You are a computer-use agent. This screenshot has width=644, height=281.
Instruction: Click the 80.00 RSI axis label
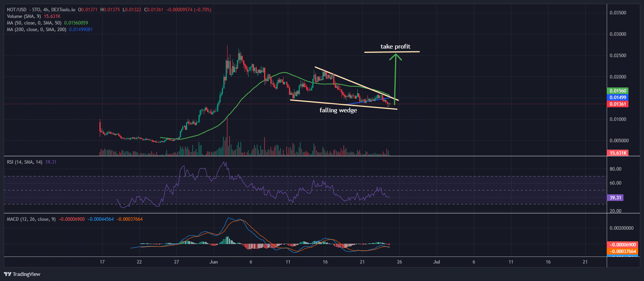click(616, 169)
